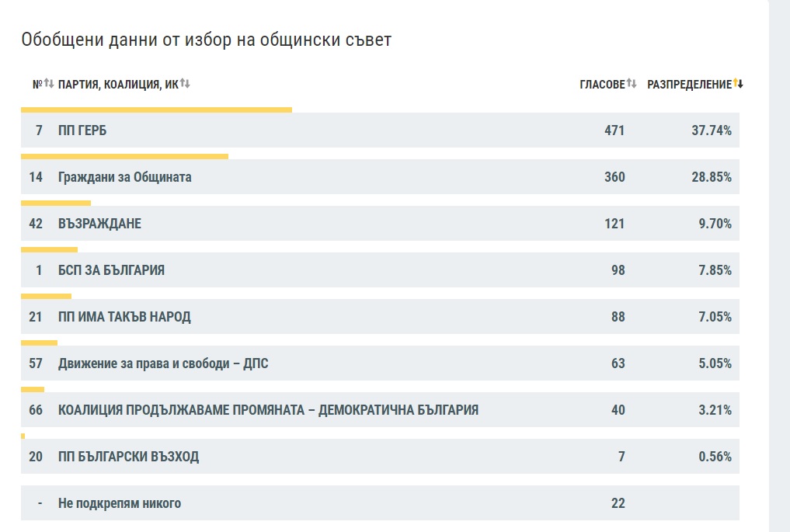This screenshot has width=790, height=532.
Task: Sort by party name arrows icon
Action: point(185,83)
